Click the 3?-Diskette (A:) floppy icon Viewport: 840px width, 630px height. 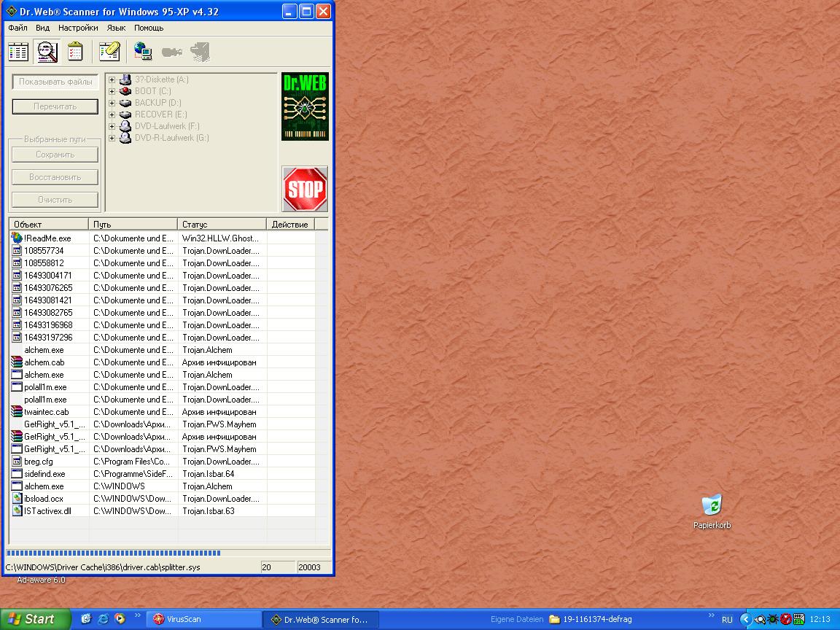click(125, 79)
